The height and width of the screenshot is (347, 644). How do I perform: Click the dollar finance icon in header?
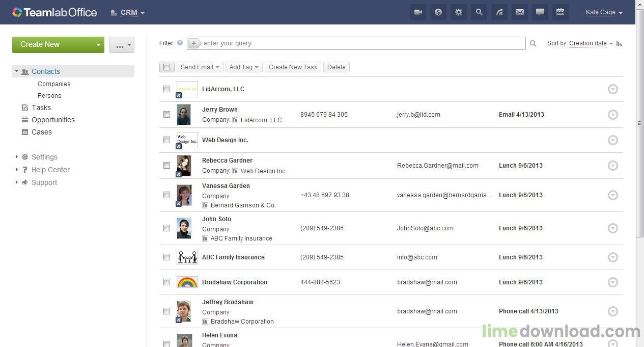pos(438,12)
